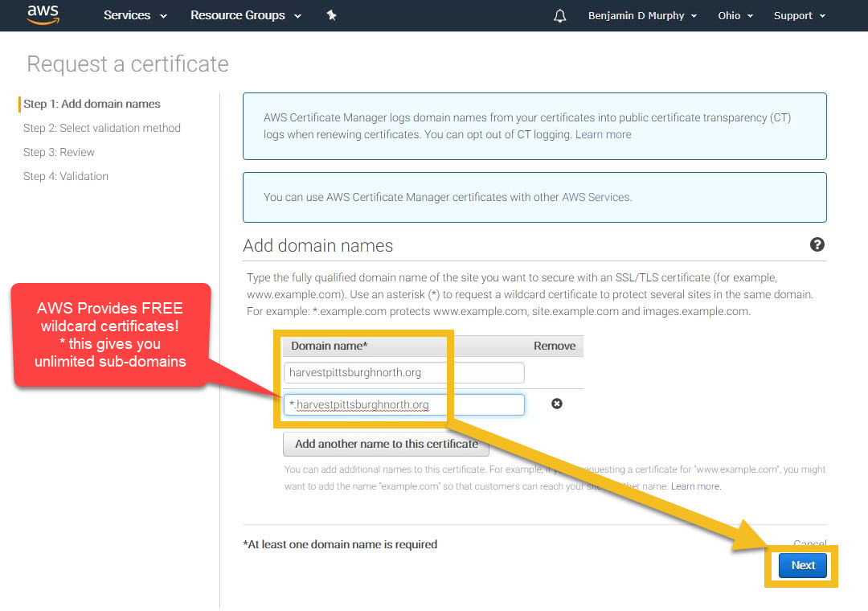Open the Support menu

coord(800,15)
